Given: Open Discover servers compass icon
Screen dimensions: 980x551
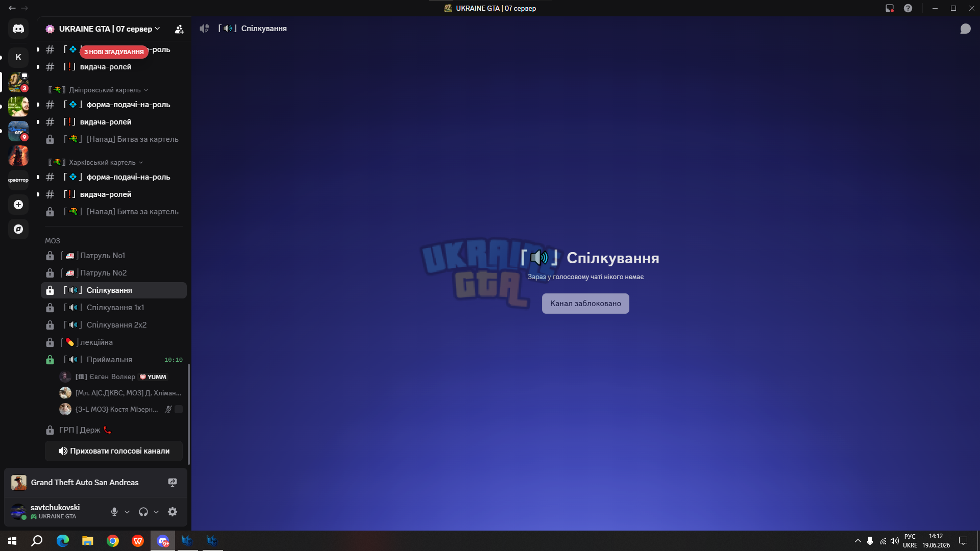Looking at the screenshot, I should click(18, 229).
